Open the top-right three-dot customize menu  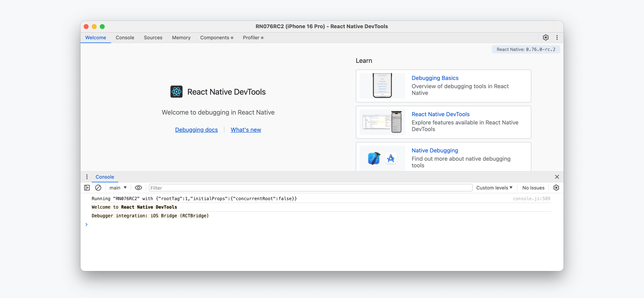[x=557, y=37]
